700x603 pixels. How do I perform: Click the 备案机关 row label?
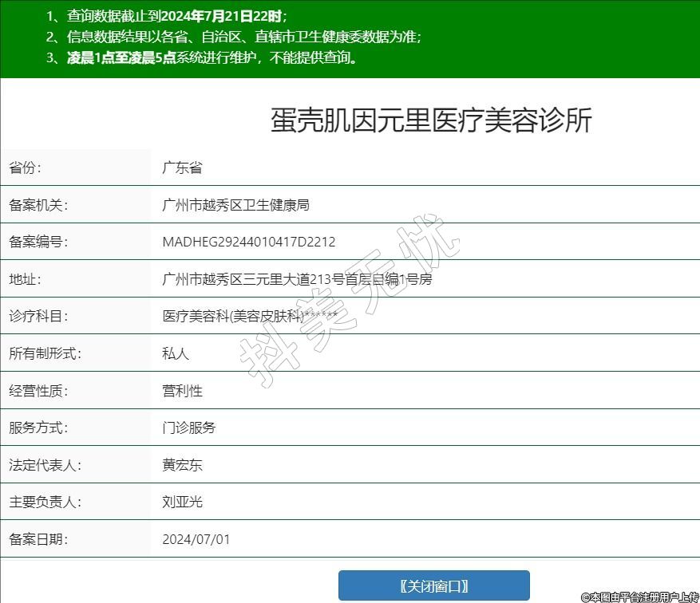38,205
